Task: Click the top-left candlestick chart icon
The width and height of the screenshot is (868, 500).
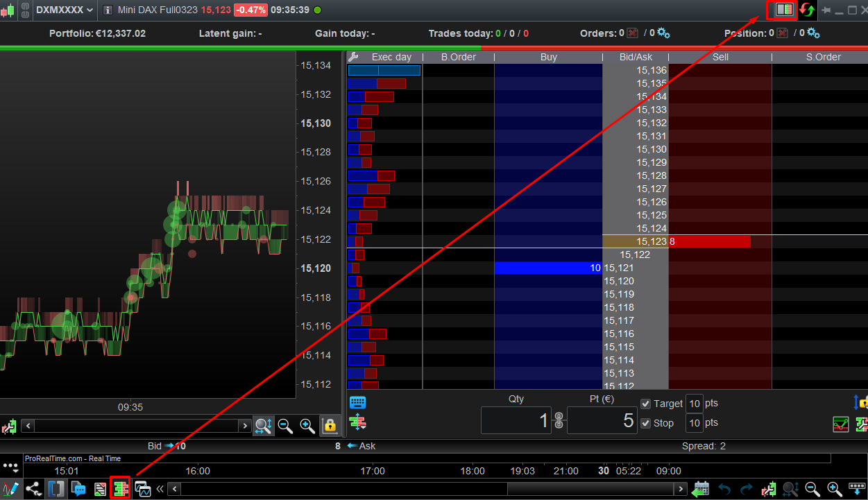Action: (x=7, y=10)
